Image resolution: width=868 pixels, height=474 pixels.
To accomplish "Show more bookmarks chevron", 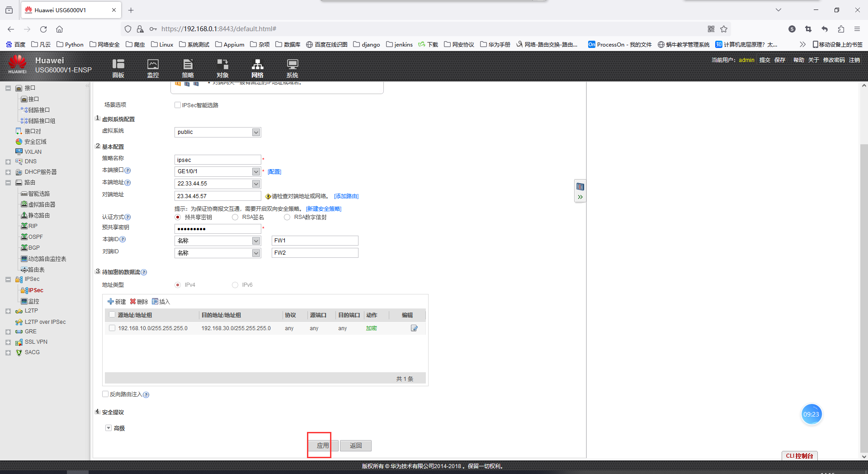I will pyautogui.click(x=802, y=44).
